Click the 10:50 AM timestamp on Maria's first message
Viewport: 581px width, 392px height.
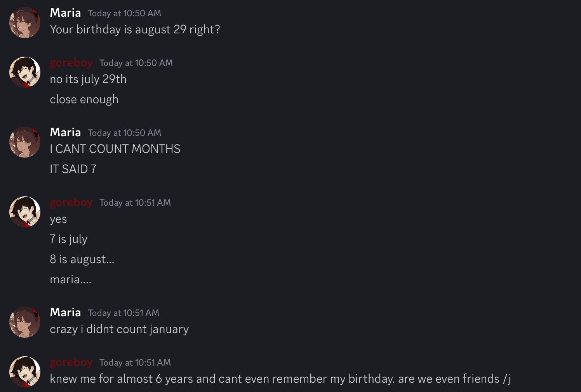(x=124, y=13)
